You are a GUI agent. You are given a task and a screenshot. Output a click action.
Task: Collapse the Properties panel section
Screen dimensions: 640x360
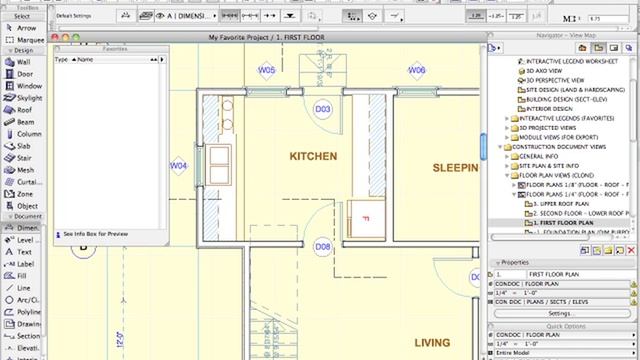(x=498, y=263)
